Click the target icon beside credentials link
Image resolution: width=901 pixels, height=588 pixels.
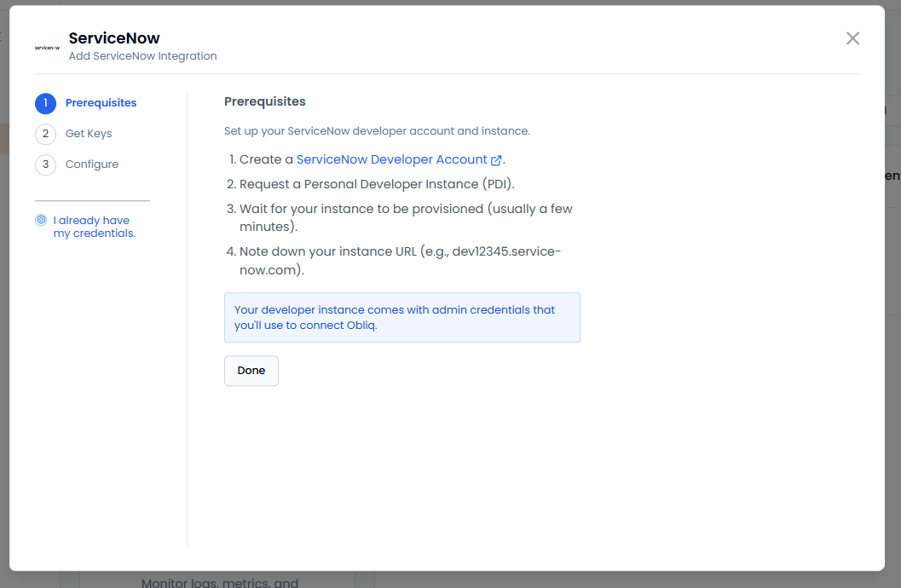click(x=41, y=220)
